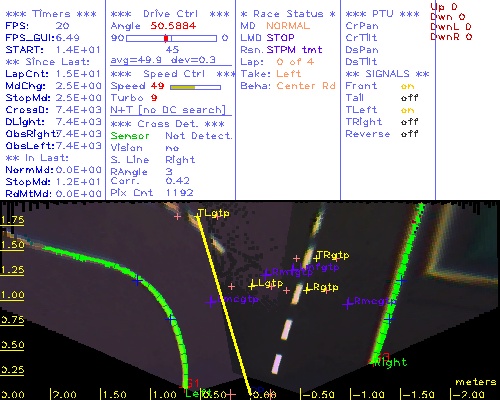Click the TLgtp yellow marker label
Screen dimensions: 500x400
(214, 213)
